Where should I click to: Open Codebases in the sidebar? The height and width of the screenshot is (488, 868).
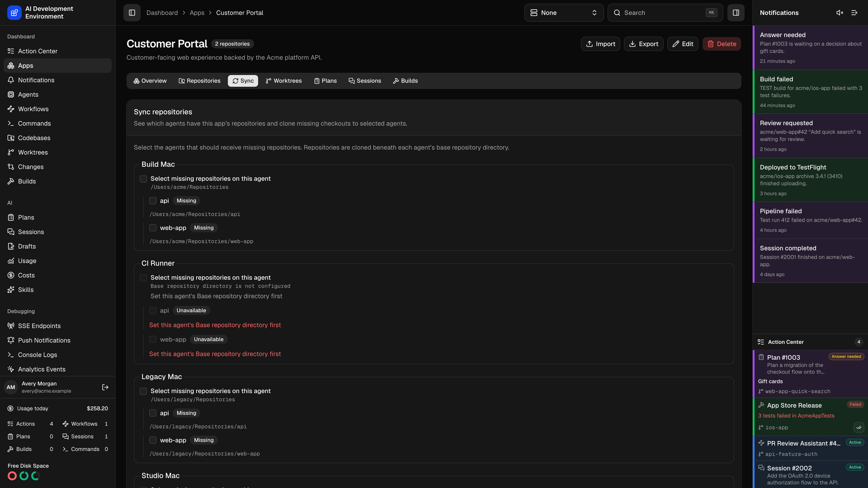pyautogui.click(x=57, y=138)
